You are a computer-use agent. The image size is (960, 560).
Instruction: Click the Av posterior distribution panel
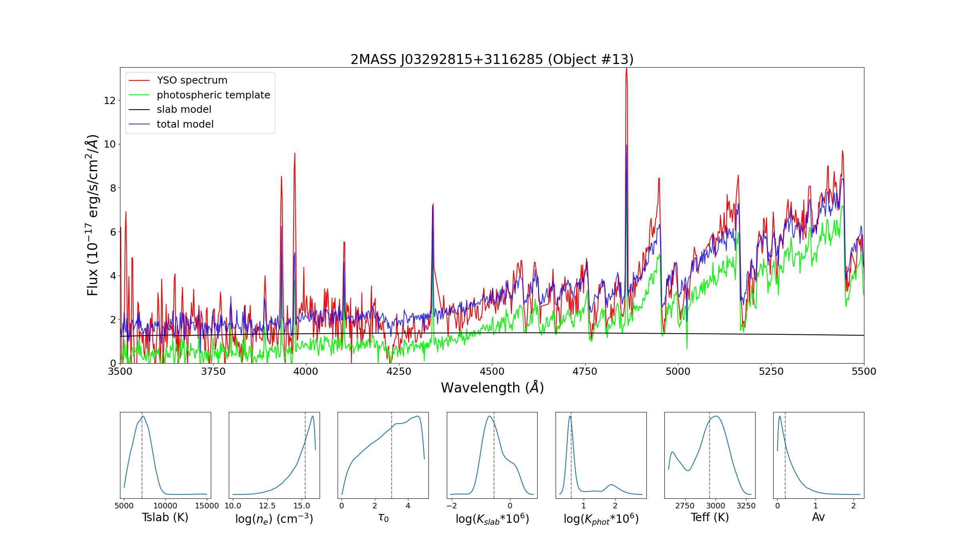point(818,455)
